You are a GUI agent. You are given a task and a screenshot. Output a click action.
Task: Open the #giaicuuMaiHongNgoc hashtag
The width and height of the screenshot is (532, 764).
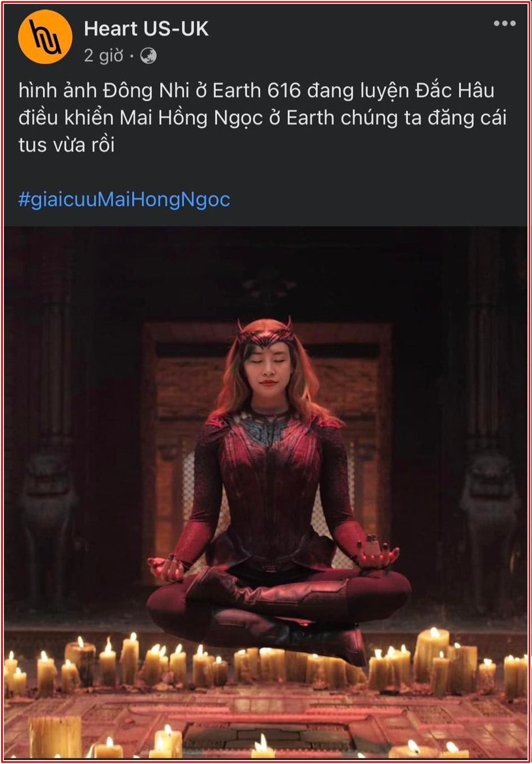click(124, 199)
